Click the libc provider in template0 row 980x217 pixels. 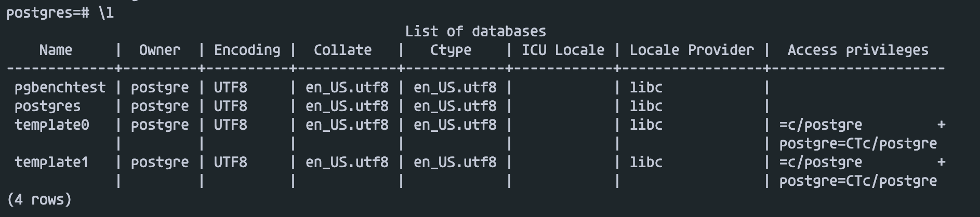pyautogui.click(x=646, y=125)
